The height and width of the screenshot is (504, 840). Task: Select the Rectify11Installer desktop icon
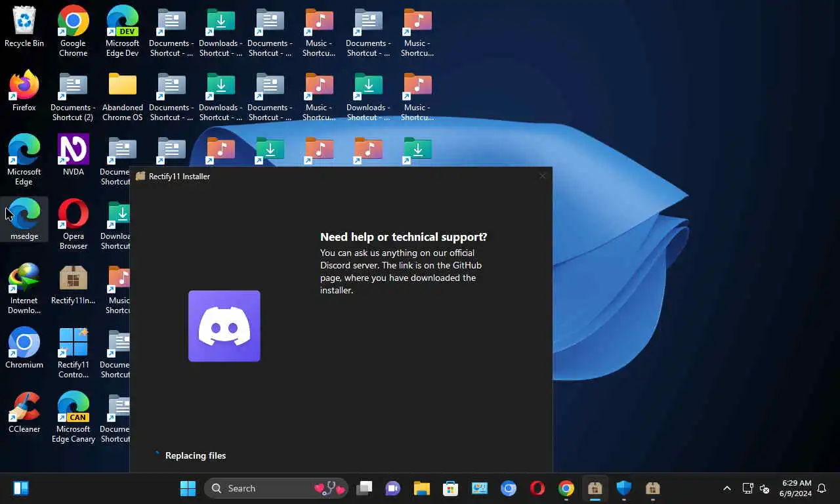(x=73, y=284)
